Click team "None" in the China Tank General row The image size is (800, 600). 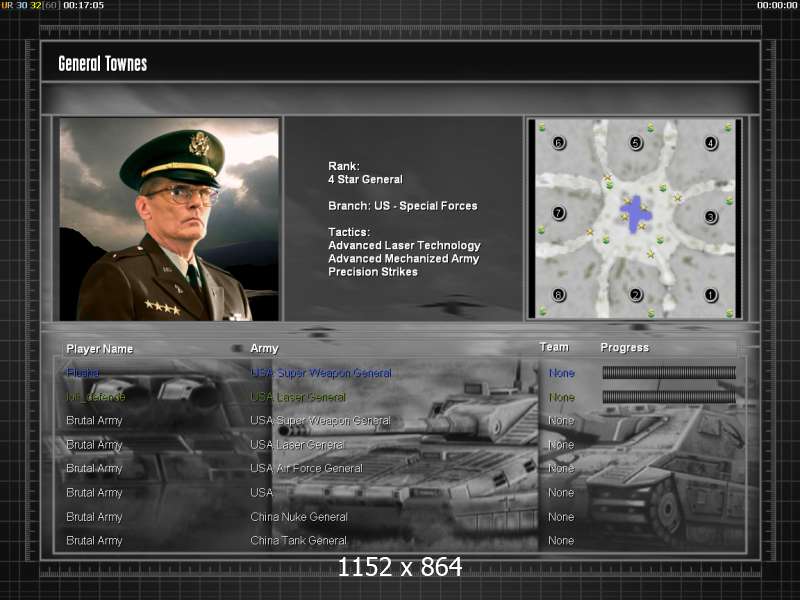(561, 540)
